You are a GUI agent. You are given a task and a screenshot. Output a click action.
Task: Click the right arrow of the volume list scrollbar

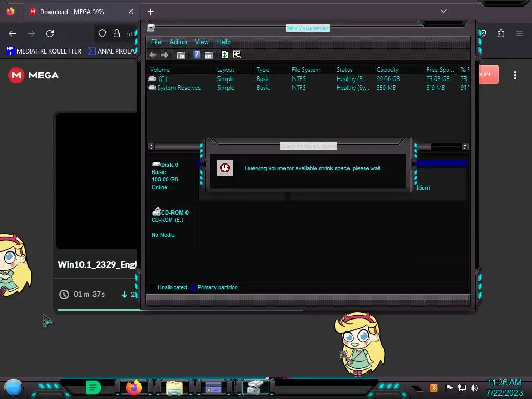[x=465, y=147]
